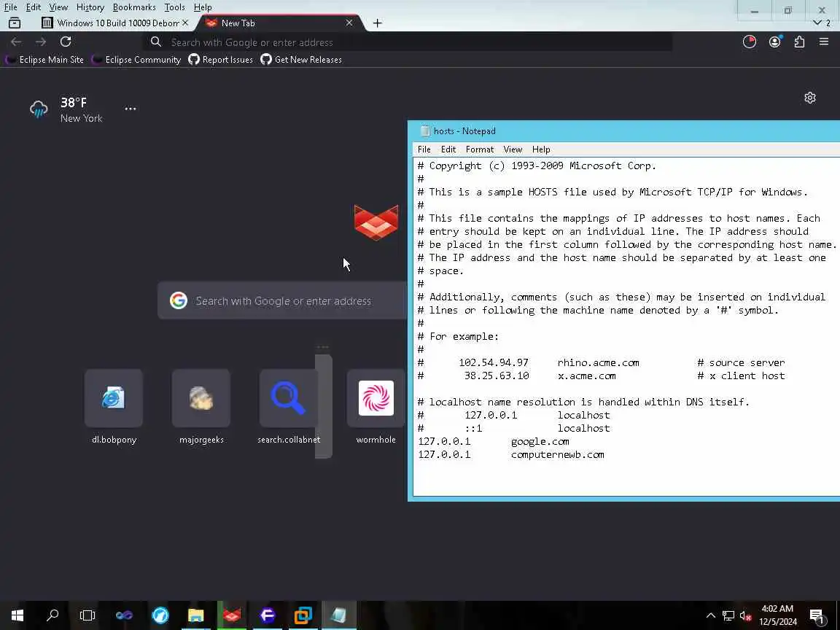Open the browser hamburger menu

point(824,42)
